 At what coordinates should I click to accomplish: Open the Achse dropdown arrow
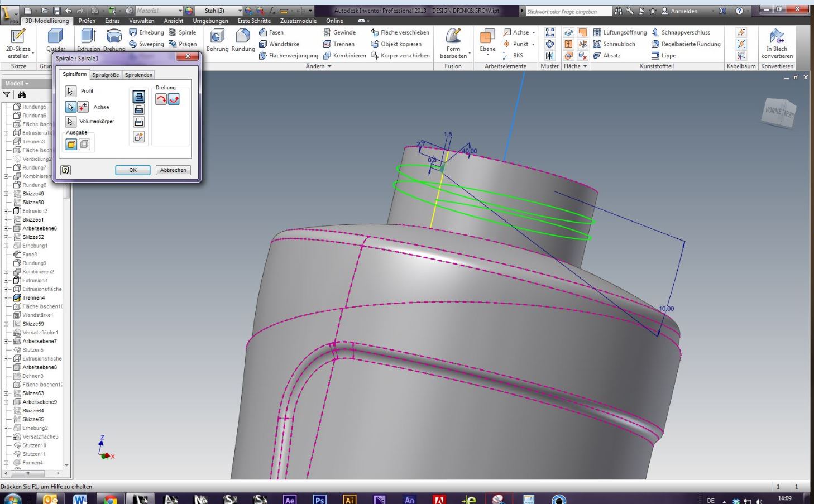click(x=534, y=32)
